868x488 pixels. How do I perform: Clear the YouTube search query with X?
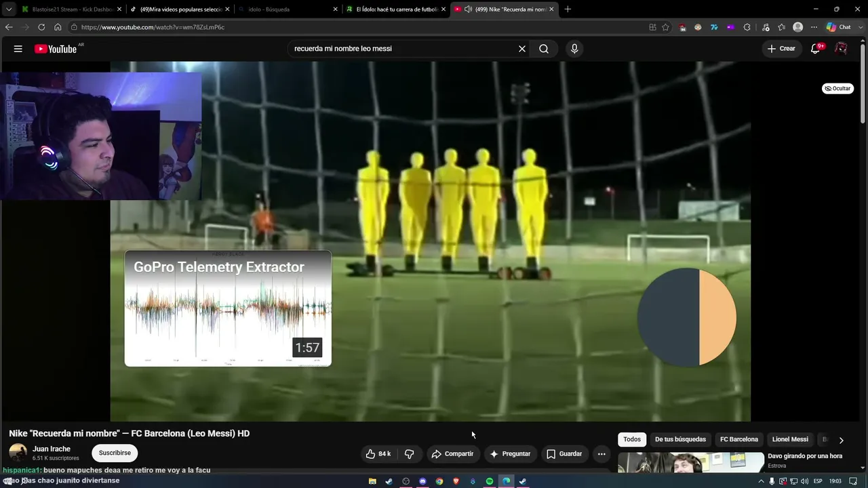(522, 49)
